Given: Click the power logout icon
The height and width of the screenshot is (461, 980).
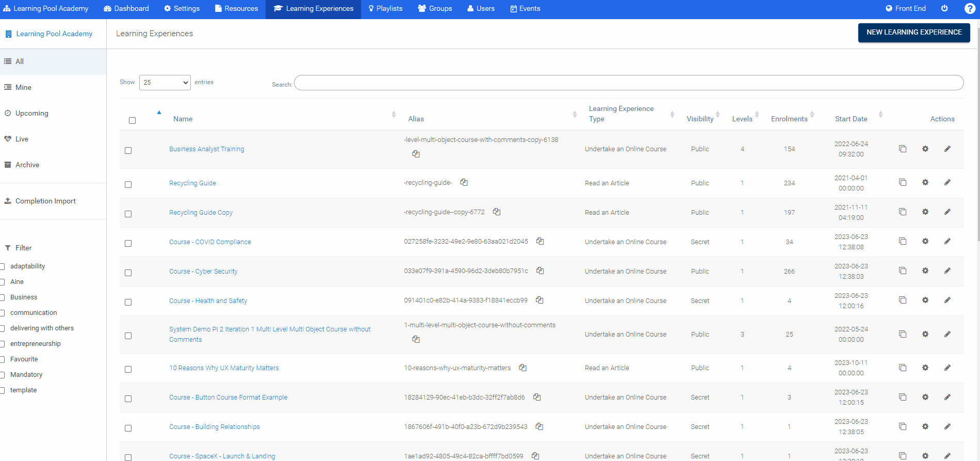Looking at the screenshot, I should (944, 8).
